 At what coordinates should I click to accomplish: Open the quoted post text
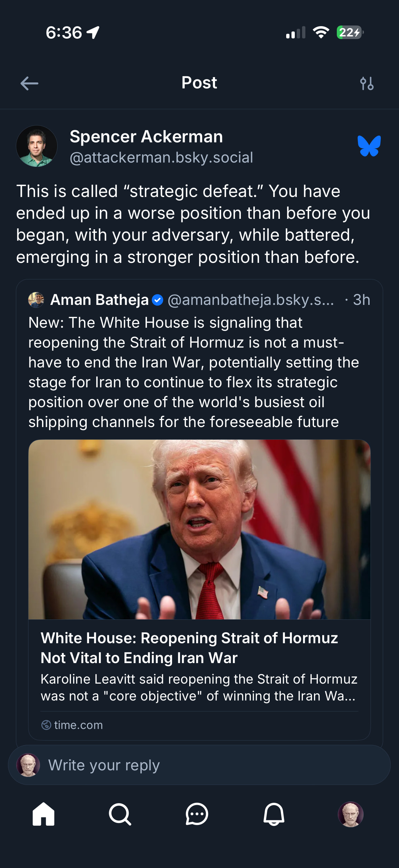point(193,372)
